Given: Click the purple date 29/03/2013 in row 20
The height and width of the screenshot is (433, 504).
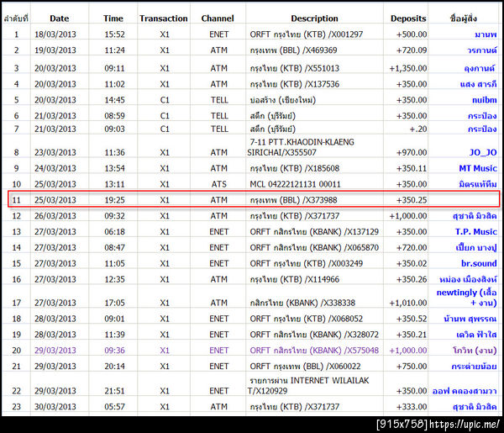Looking at the screenshot, I should coord(55,351).
